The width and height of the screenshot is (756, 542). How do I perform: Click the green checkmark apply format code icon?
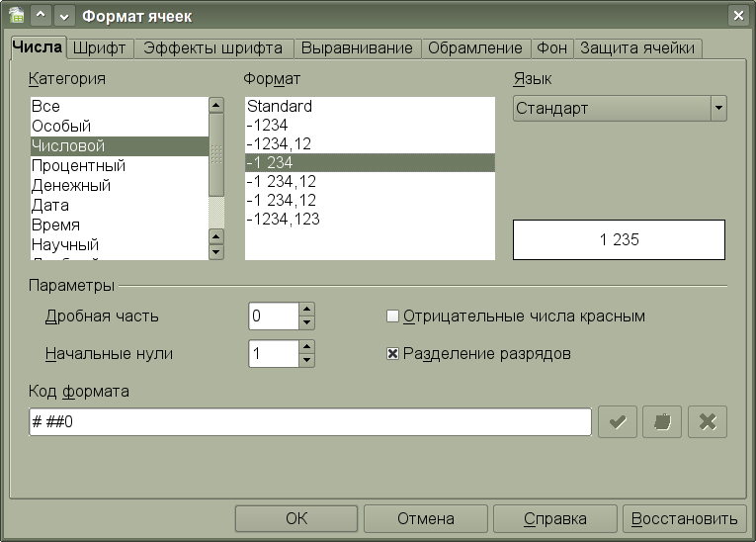(618, 421)
